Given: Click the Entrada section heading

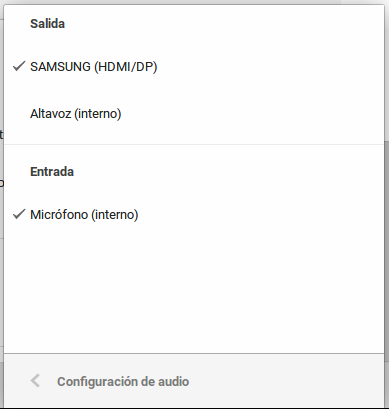Looking at the screenshot, I should (52, 172).
